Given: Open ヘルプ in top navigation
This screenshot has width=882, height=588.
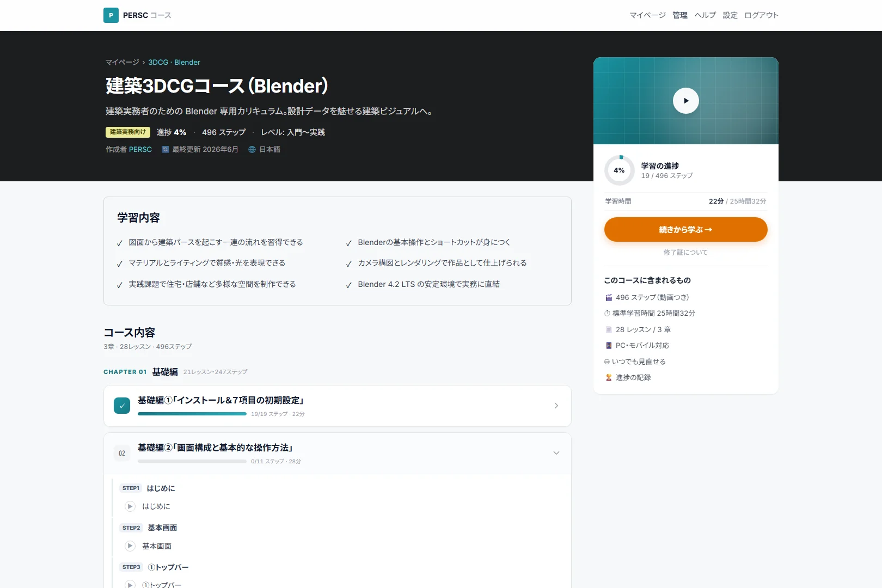Looking at the screenshot, I should (705, 15).
